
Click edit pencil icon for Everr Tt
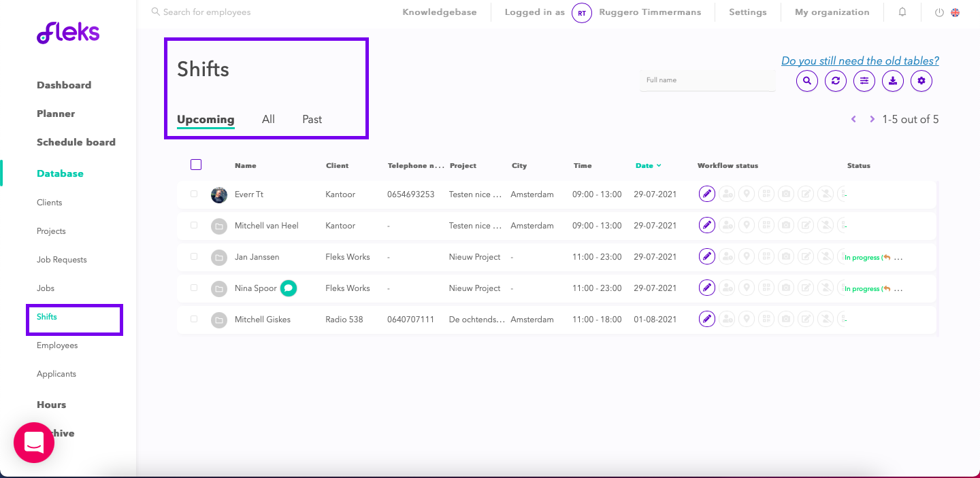click(x=707, y=194)
